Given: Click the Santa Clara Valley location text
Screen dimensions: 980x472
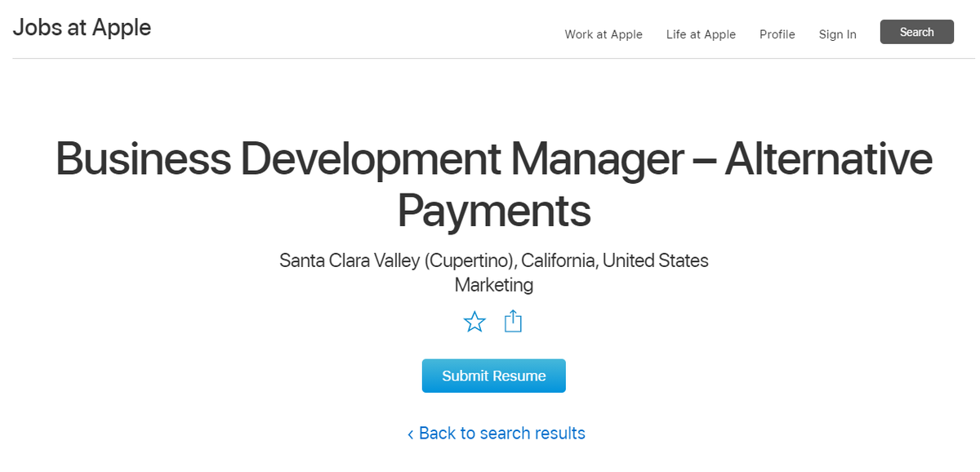Looking at the screenshot, I should tap(494, 261).
